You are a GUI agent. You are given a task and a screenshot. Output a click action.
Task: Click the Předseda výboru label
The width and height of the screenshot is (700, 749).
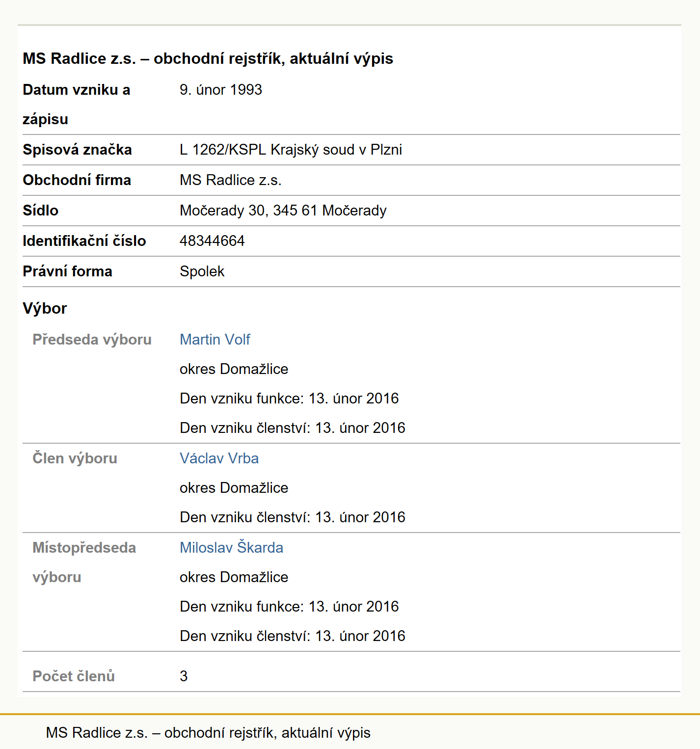(x=92, y=339)
